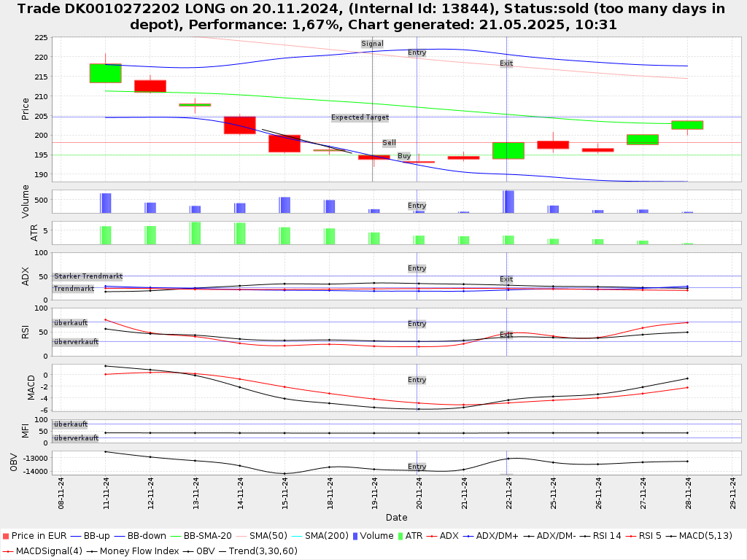The width and height of the screenshot is (747, 560).
Task: Click the red Price in EUR legend swatch
Action: pos(5,536)
